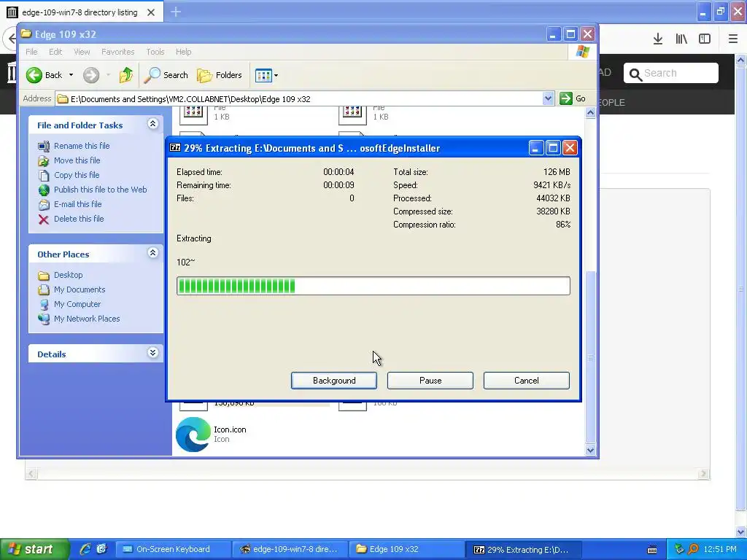Click the Search field on the webpage

click(x=671, y=73)
